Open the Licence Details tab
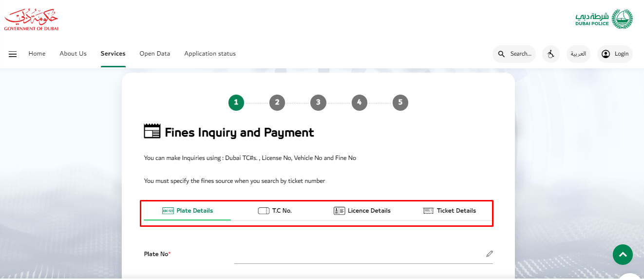644x279 pixels. point(362,211)
